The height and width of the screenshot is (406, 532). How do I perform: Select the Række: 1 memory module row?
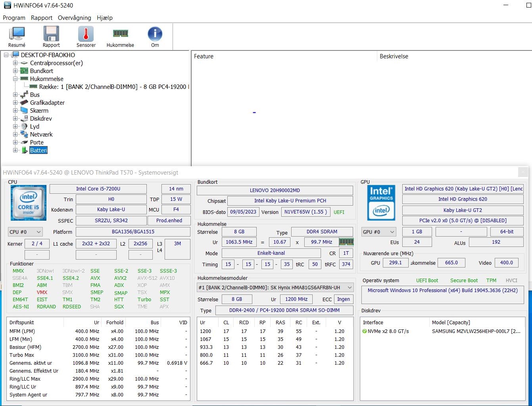coord(114,87)
